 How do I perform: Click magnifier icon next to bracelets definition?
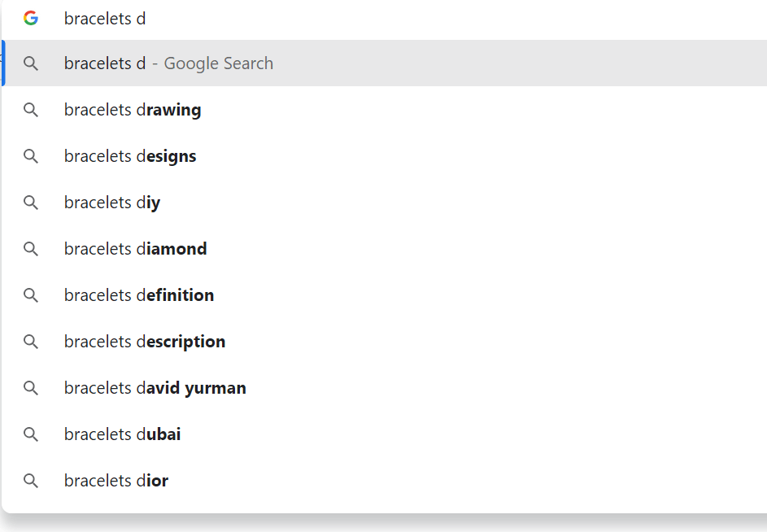pyautogui.click(x=31, y=295)
